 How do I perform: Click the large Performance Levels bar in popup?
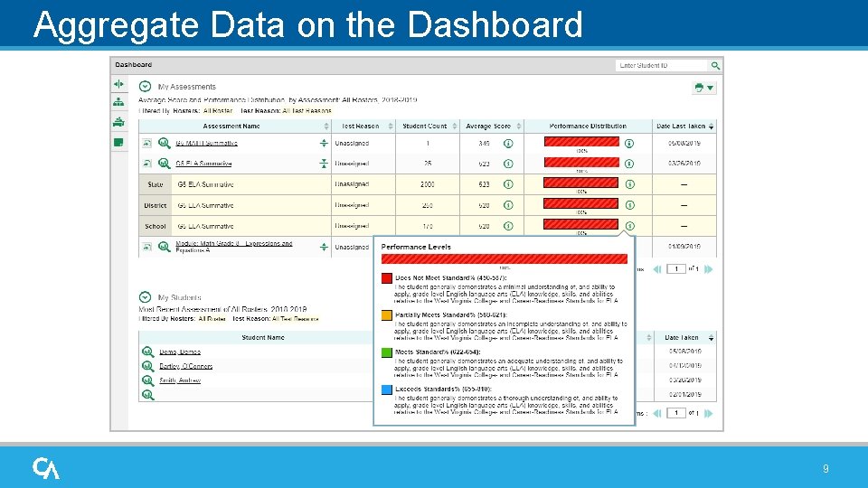505,259
